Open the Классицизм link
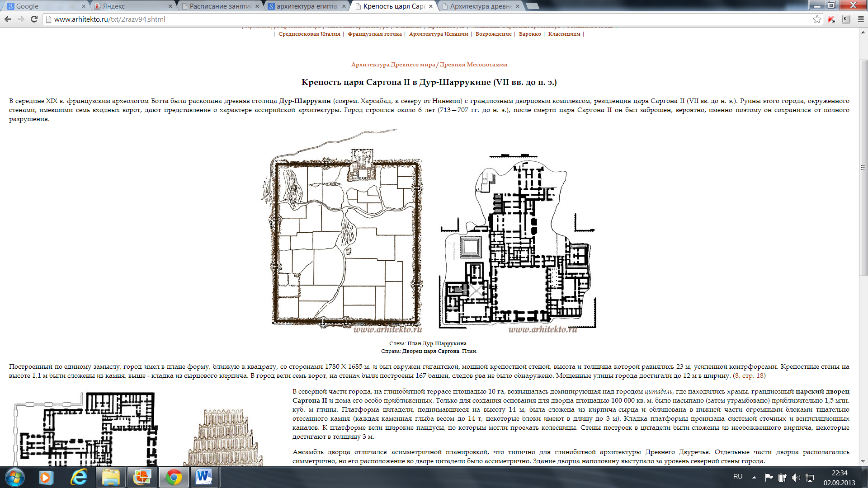 [x=564, y=34]
